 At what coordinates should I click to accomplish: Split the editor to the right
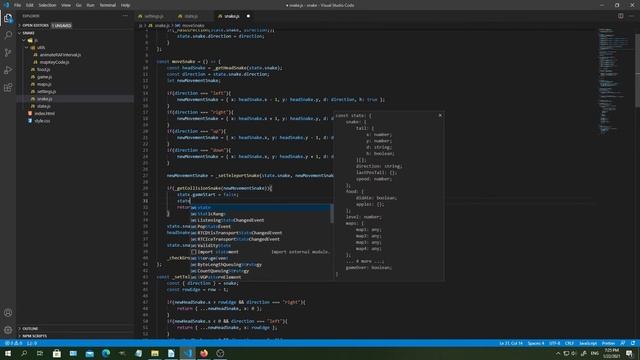pos(620,16)
